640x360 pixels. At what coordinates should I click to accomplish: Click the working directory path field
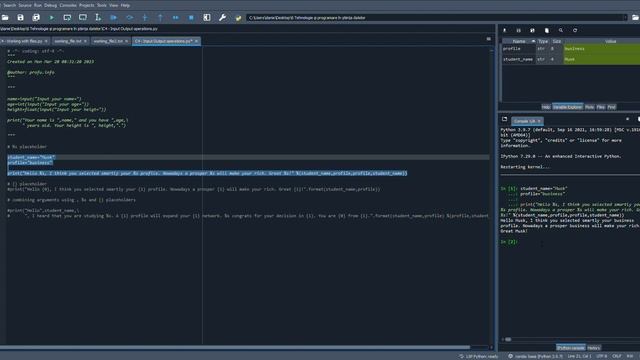(x=436, y=18)
